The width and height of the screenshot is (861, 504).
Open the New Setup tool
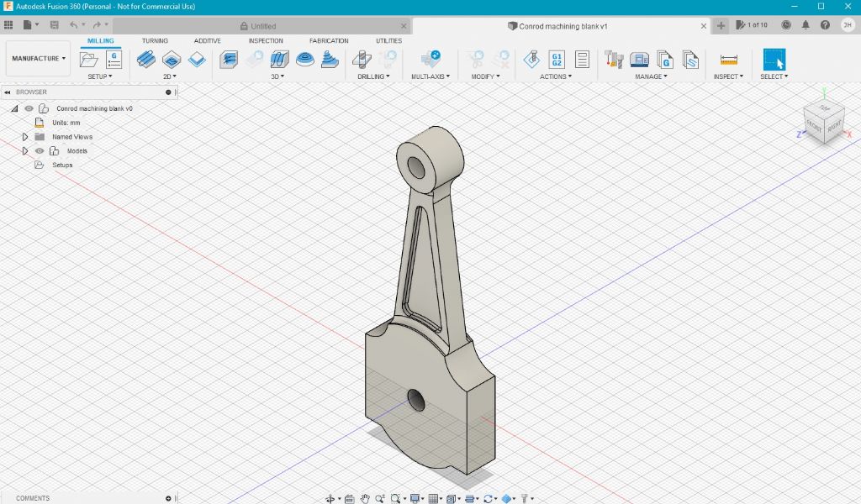click(89, 60)
